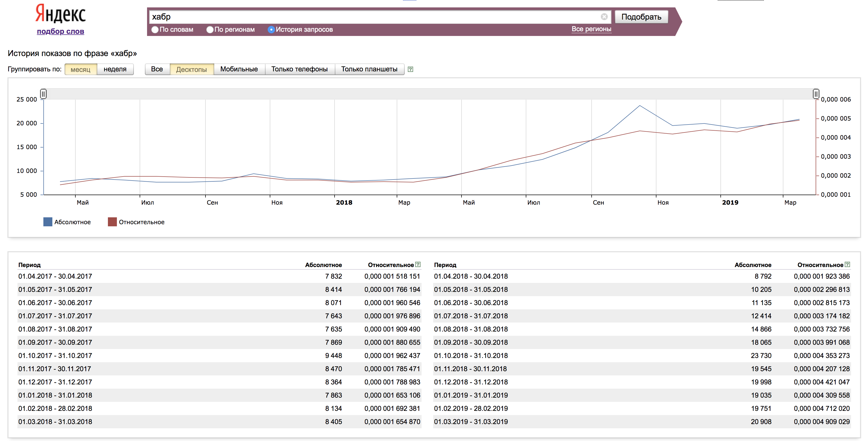Image resolution: width=868 pixels, height=441 pixels.
Task: Open help icon beside right Относительное column header
Action: point(847,264)
